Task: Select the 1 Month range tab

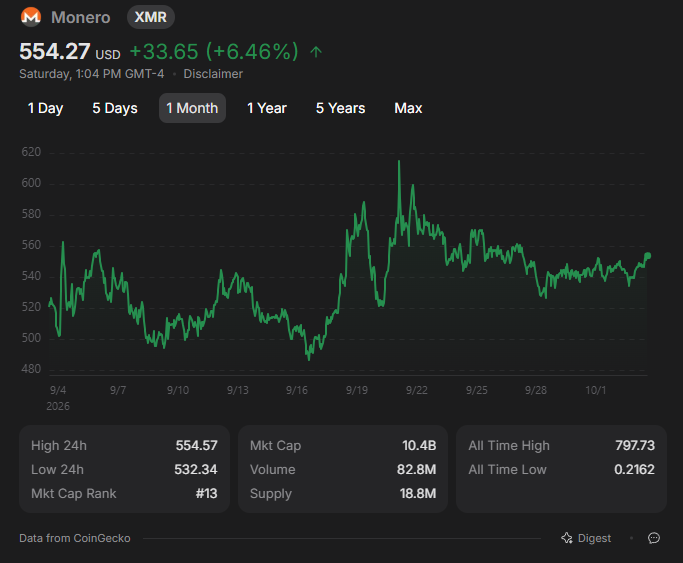Action: click(192, 108)
